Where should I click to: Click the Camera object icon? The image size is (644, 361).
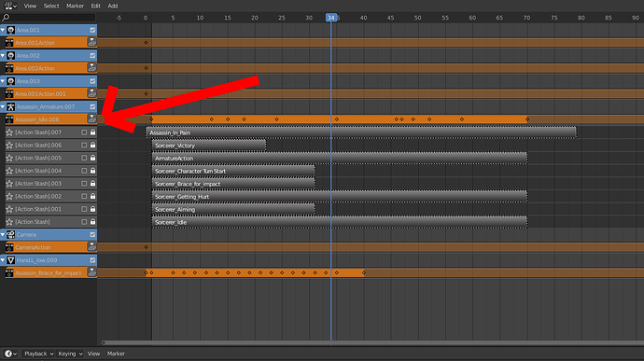[10, 234]
